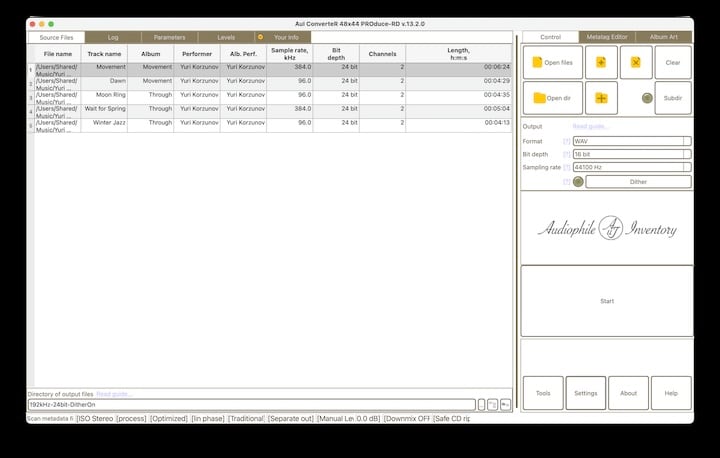720x458 pixels.
Task: Click the ellipsis browse button beside the output directory
Action: [481, 405]
